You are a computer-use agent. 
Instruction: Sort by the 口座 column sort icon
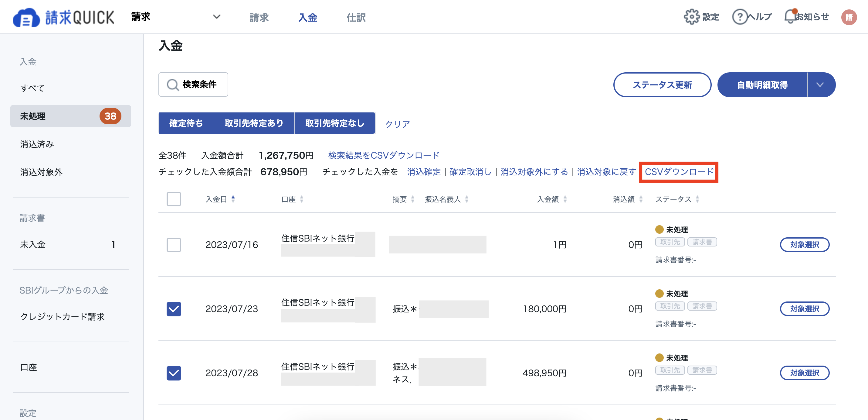tap(302, 199)
